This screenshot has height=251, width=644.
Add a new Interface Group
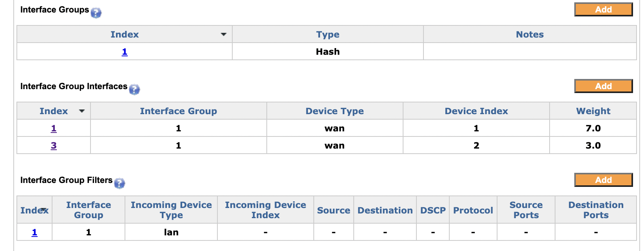pyautogui.click(x=603, y=9)
